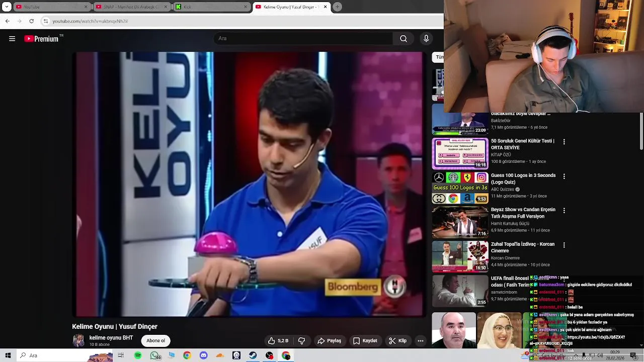
Task: Open Task View on taskbar
Action: coord(121,355)
